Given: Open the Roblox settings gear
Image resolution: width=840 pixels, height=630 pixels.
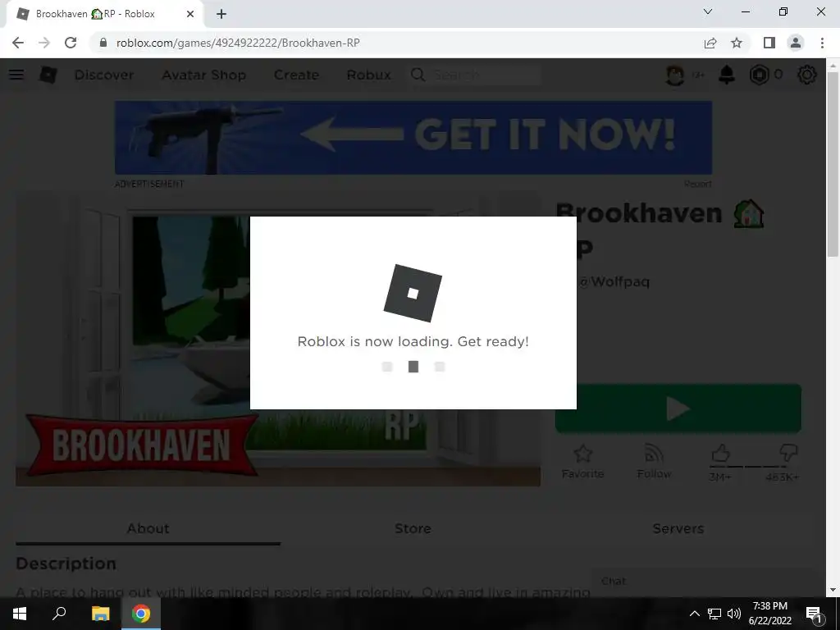Looking at the screenshot, I should [807, 75].
